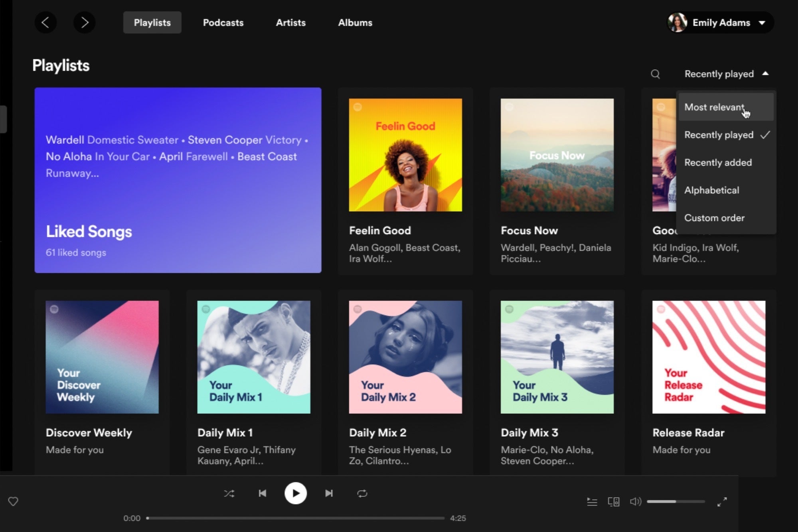798x532 pixels.
Task: Open the Liked Songs playlist
Action: pos(178,179)
